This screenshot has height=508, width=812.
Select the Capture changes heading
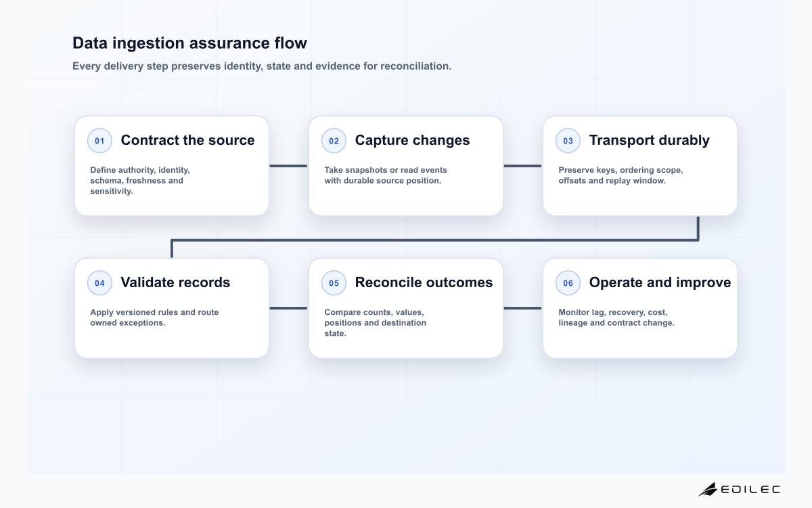coord(412,140)
